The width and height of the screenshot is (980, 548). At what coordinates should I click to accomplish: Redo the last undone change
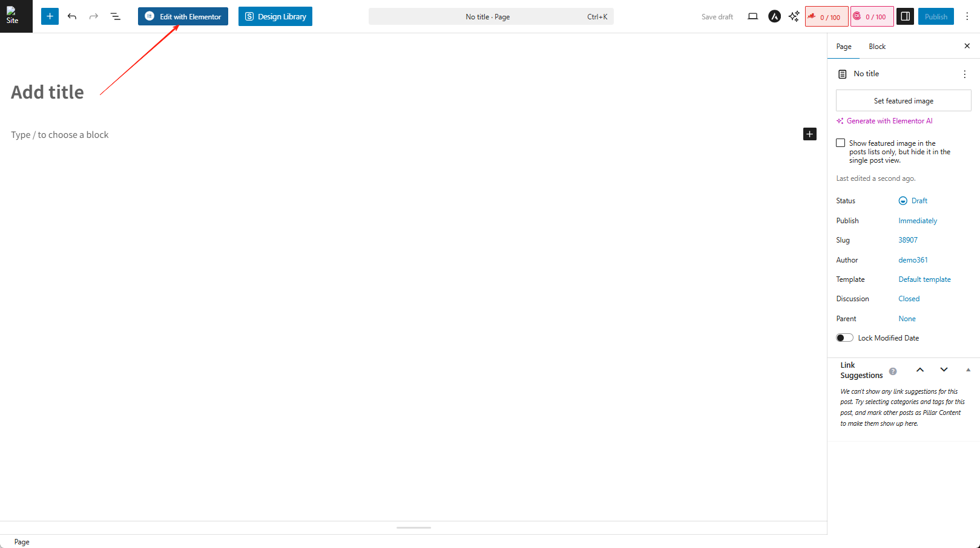click(94, 16)
